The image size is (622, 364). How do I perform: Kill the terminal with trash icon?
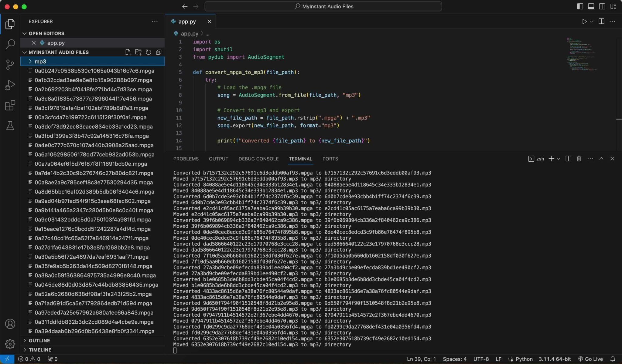coord(579,159)
